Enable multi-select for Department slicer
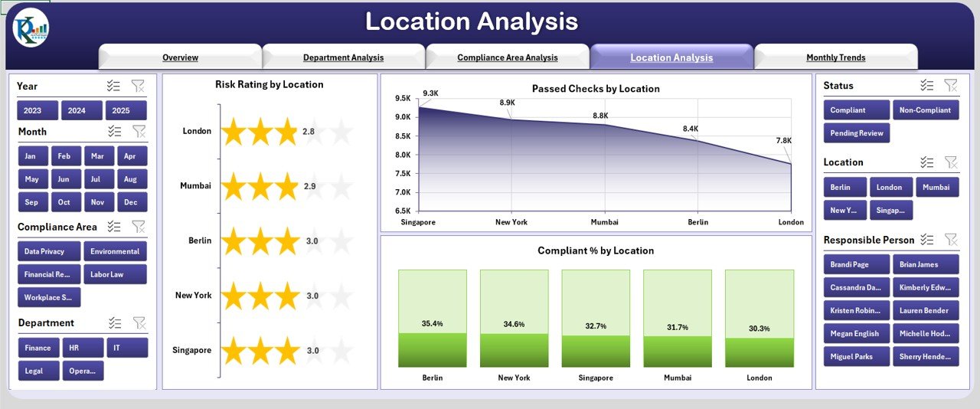Screen dimensions: 980x409 pos(115,323)
